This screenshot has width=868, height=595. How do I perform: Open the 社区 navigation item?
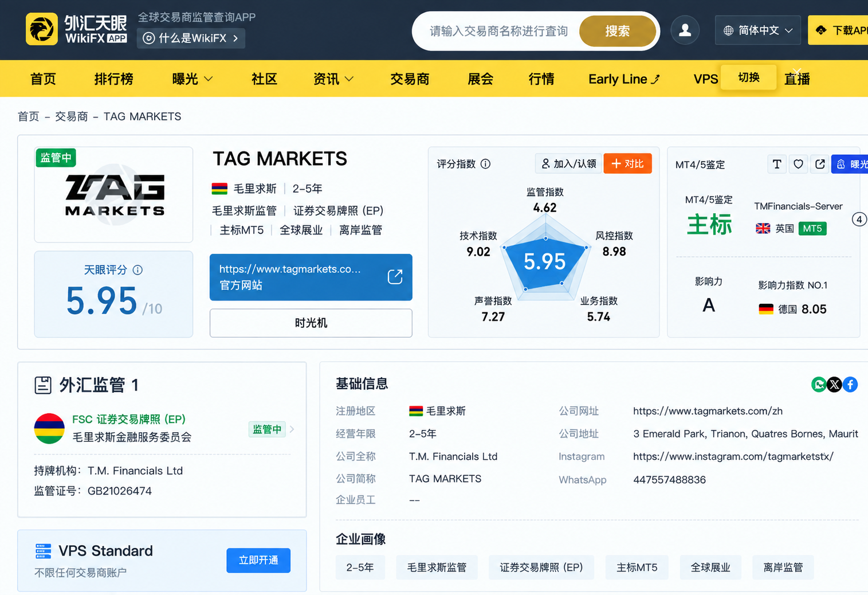coord(264,79)
